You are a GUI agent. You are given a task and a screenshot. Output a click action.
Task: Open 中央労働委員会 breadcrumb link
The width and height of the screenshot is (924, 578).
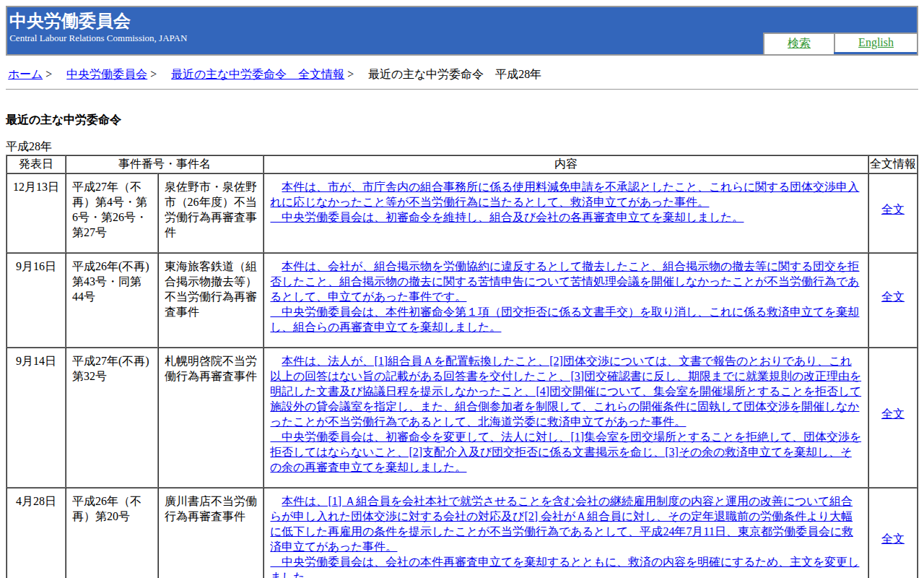pyautogui.click(x=106, y=74)
